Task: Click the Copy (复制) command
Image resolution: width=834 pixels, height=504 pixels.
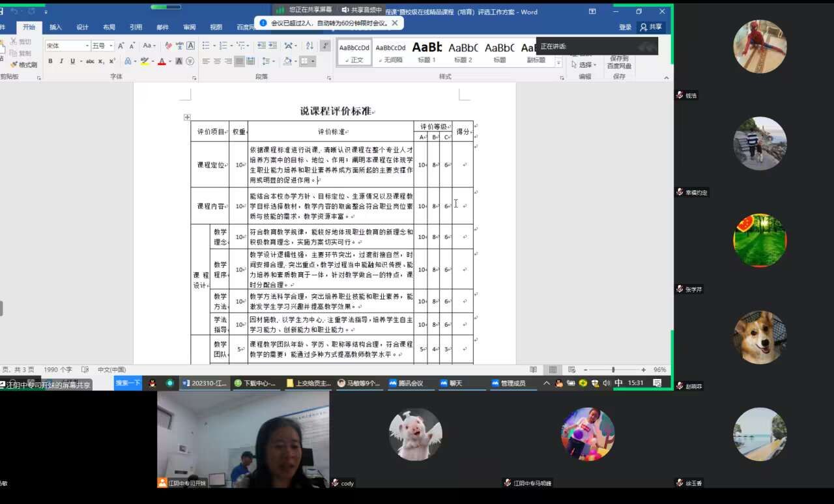Action: click(x=21, y=53)
